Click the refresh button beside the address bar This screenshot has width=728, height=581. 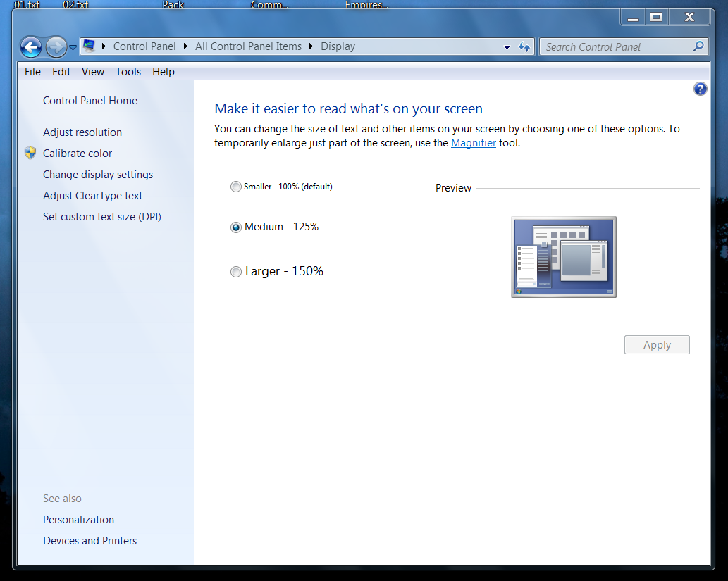click(x=524, y=47)
